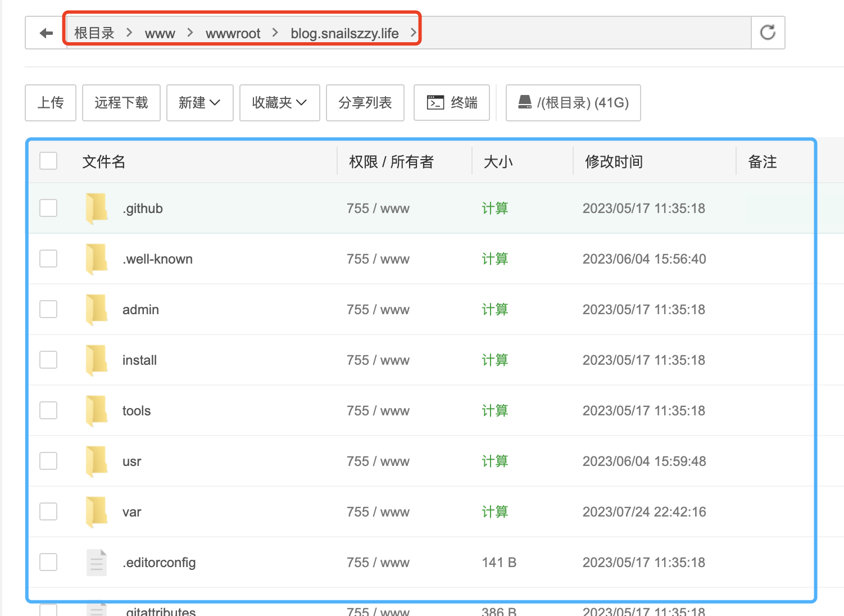
Task: Click the 上传 upload button
Action: point(51,103)
